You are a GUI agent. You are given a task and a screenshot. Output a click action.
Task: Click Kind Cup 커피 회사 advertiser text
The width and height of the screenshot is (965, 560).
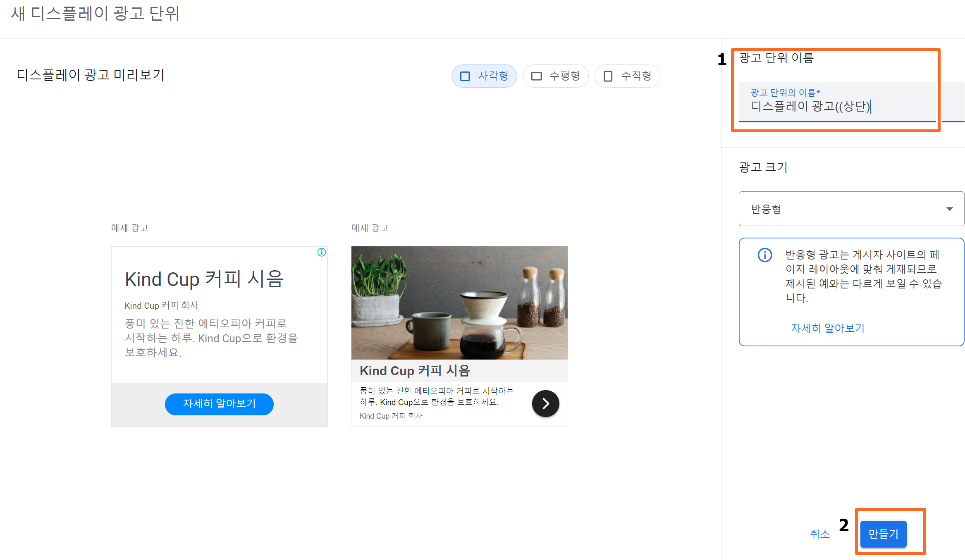[161, 305]
